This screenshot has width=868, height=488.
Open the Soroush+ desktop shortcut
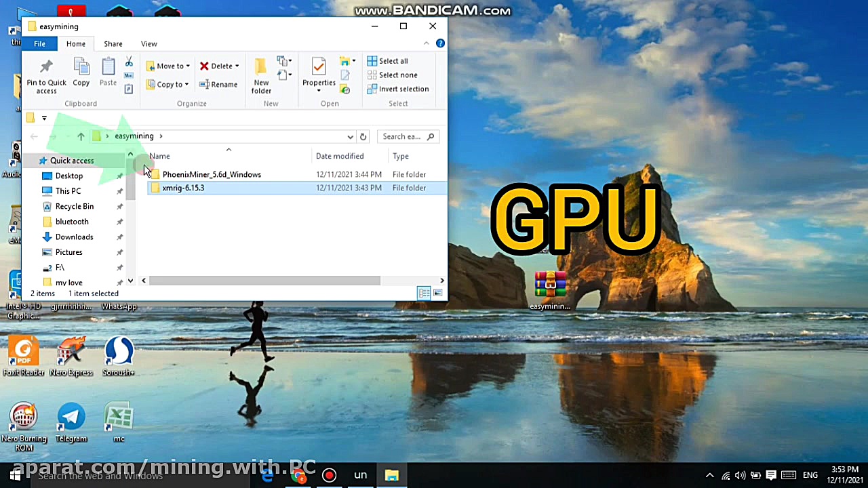pos(119,357)
